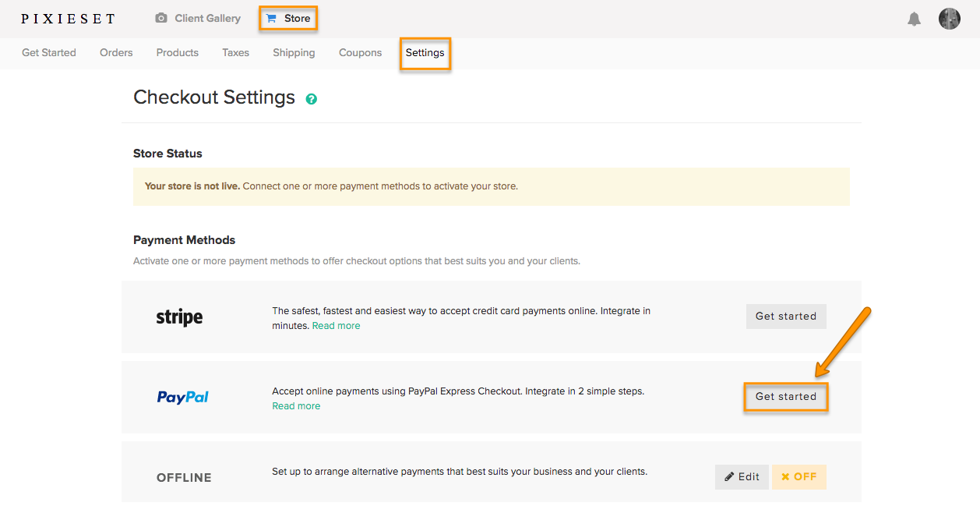
Task: Open the Coupons tab
Action: tap(360, 53)
